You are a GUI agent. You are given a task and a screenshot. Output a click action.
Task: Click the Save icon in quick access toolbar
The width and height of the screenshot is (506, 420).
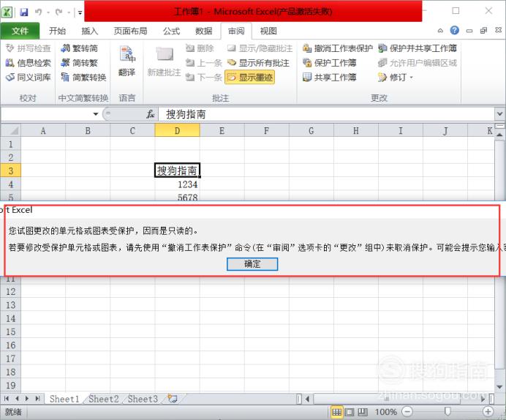click(x=24, y=12)
